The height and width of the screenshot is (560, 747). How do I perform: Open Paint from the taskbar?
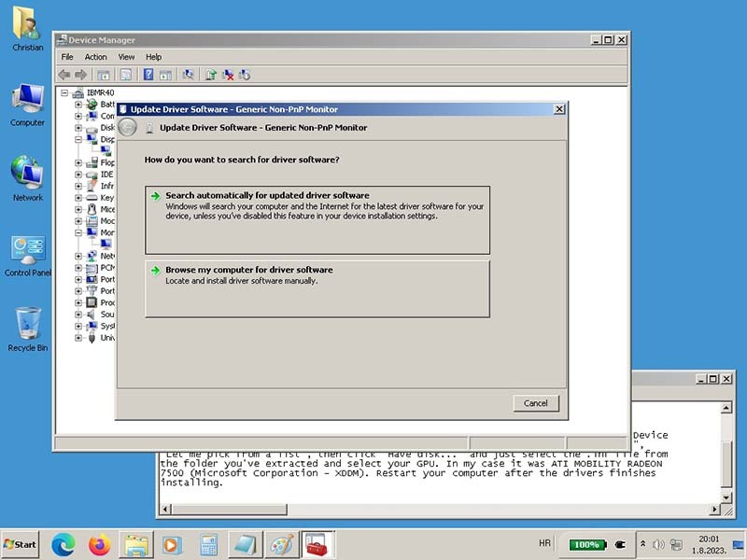point(280,544)
